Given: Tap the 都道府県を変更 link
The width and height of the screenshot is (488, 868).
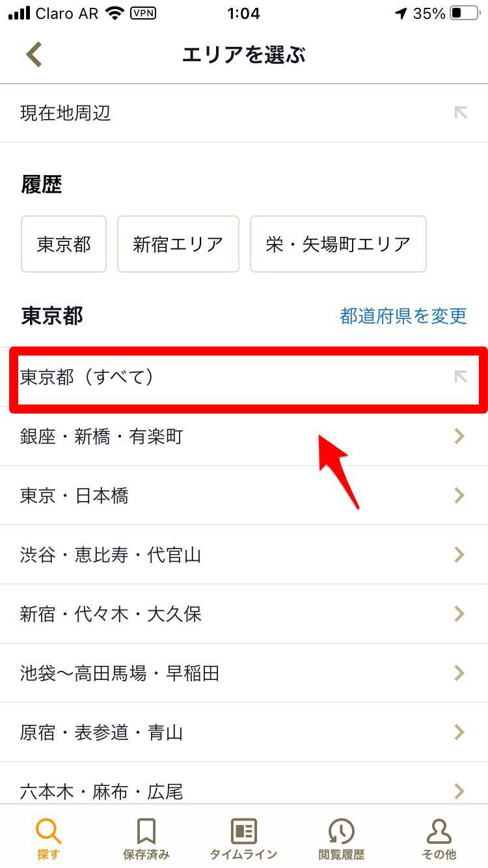Looking at the screenshot, I should [403, 316].
